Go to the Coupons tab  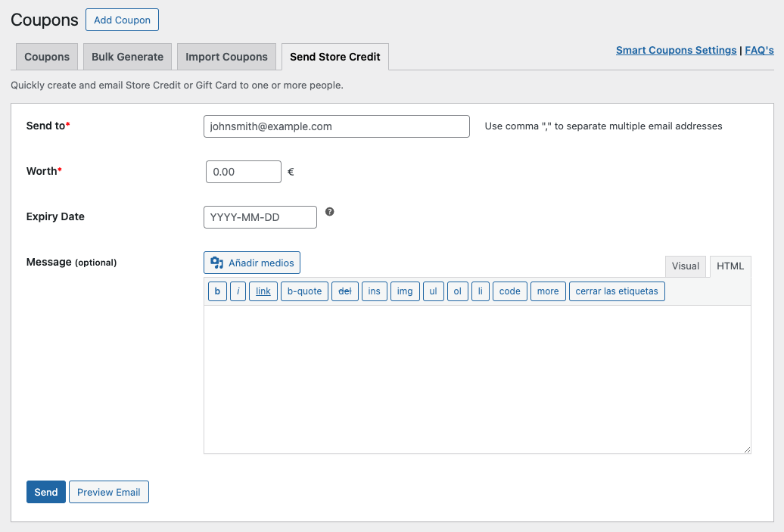tap(47, 57)
